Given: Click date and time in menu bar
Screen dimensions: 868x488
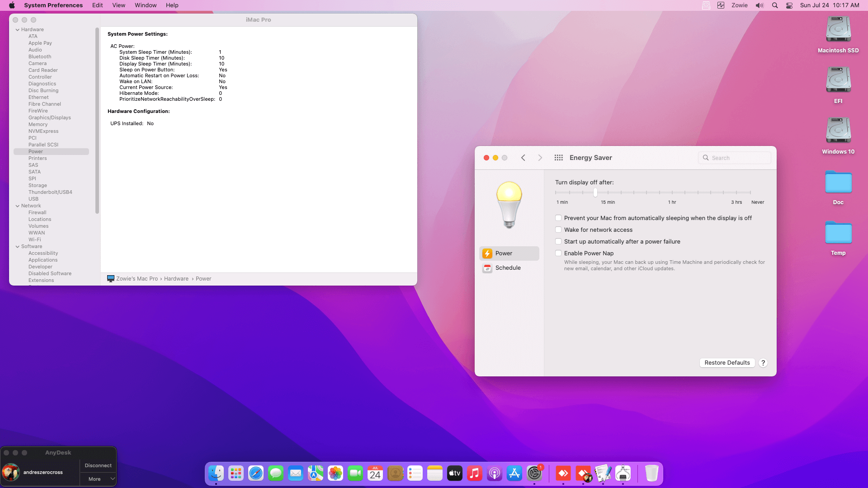Looking at the screenshot, I should coord(830,5).
